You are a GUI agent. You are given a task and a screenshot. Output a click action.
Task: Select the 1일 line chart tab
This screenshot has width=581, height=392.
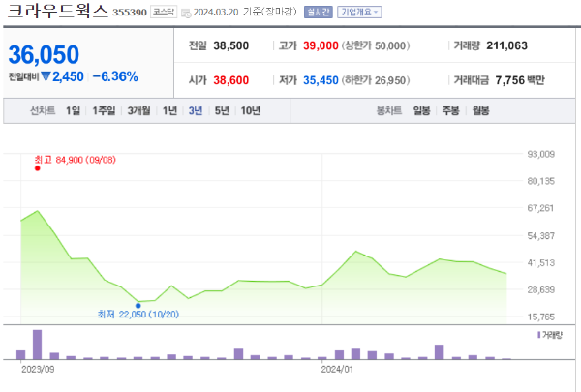73,110
